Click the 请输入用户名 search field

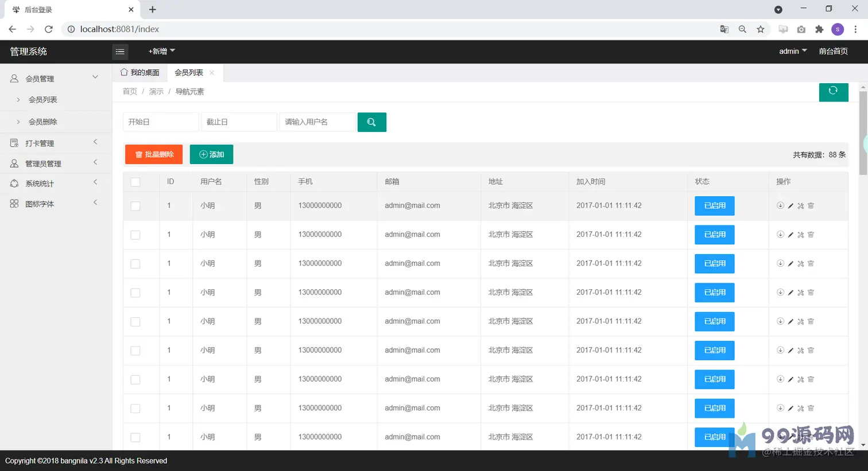[317, 122]
